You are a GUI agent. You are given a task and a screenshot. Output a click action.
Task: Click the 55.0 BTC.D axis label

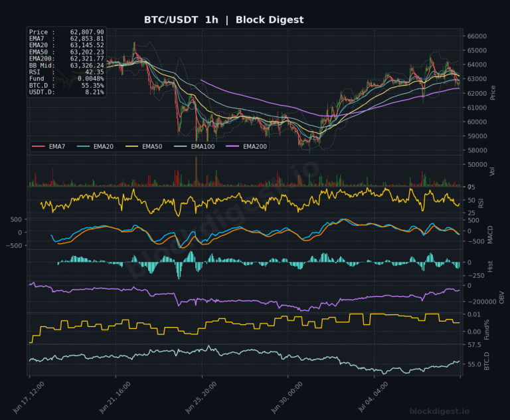tap(474, 364)
